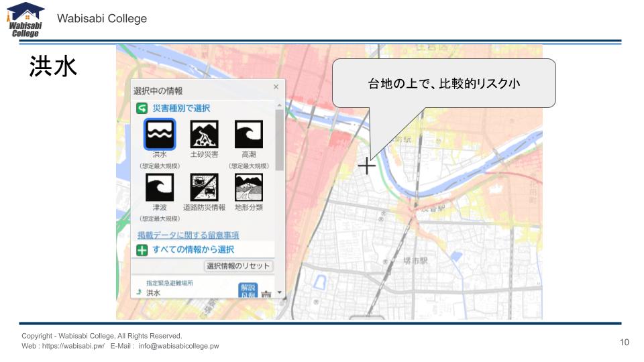Open the 解説凡例 legend button

point(248,290)
